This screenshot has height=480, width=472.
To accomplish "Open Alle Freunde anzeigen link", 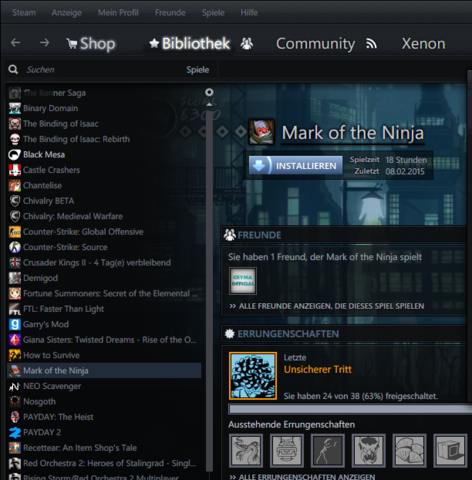I will tap(327, 306).
